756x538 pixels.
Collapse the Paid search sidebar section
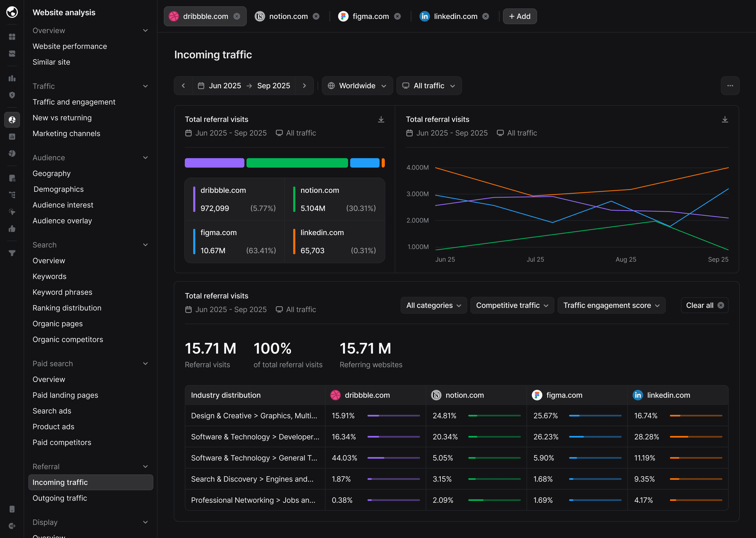point(145,364)
